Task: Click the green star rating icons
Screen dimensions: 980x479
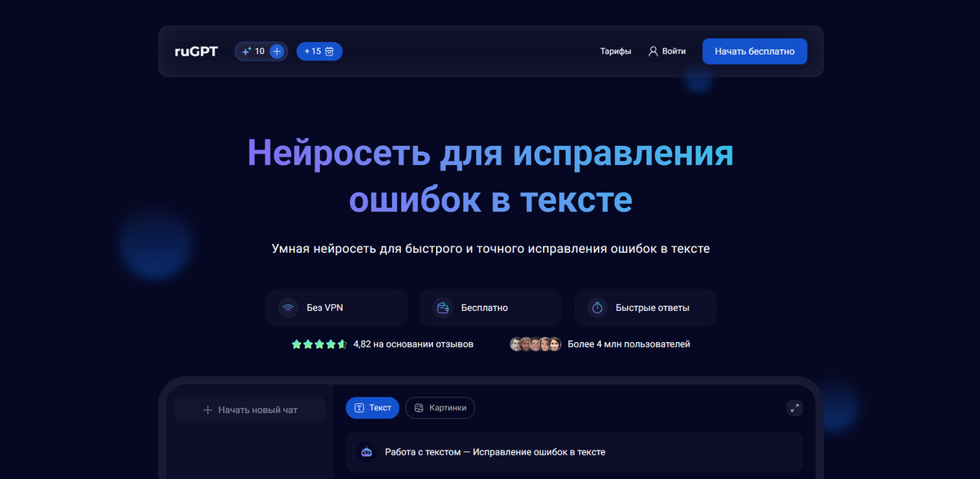Action: pyautogui.click(x=319, y=344)
